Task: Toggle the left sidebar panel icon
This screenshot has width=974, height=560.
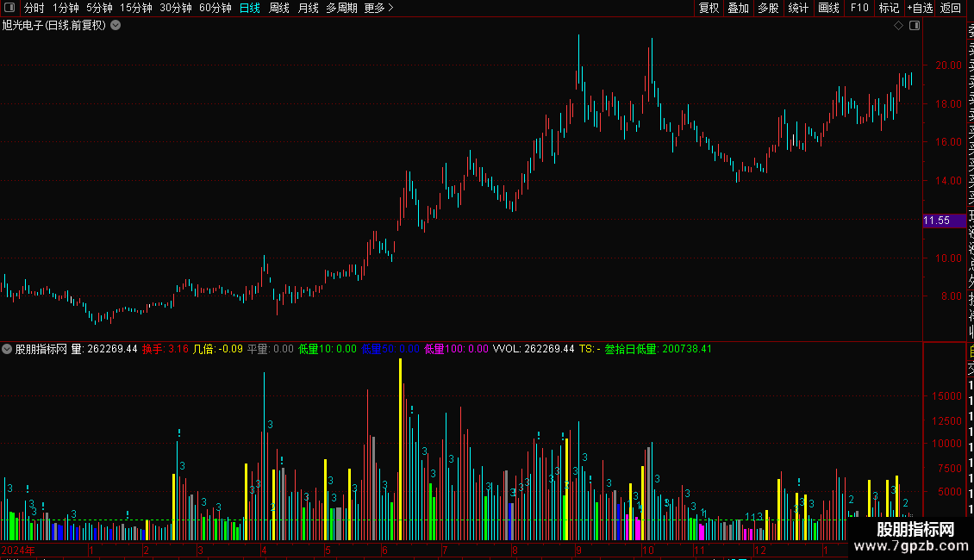Action: click(x=9, y=8)
